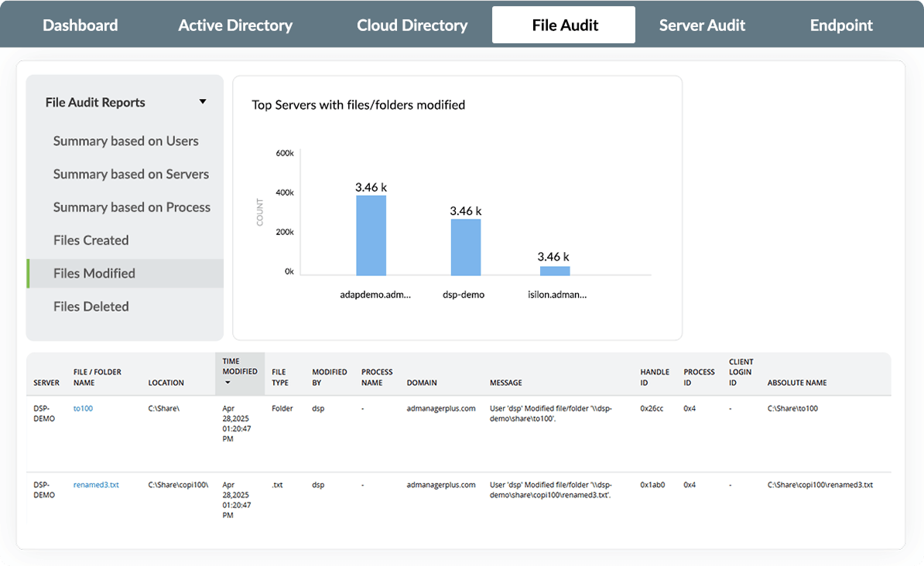Click the dsp-demo bar in chart
This screenshot has height=566, width=924.
pyautogui.click(x=466, y=247)
